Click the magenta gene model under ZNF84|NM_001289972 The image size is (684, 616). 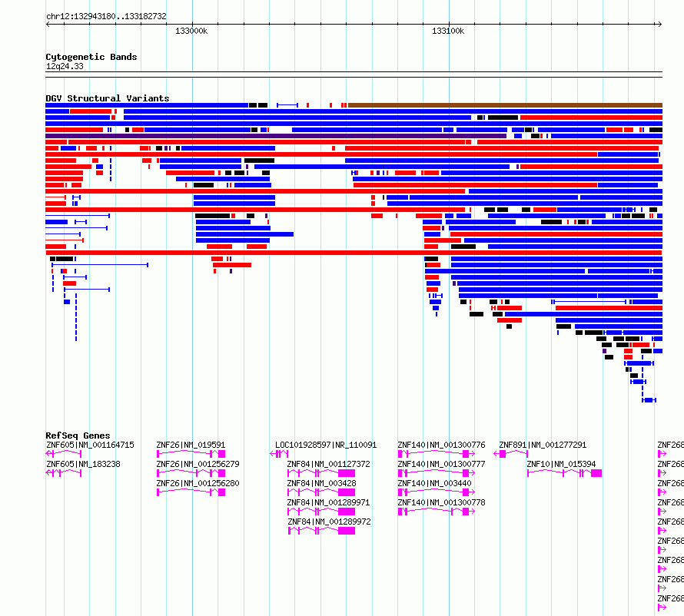click(321, 531)
